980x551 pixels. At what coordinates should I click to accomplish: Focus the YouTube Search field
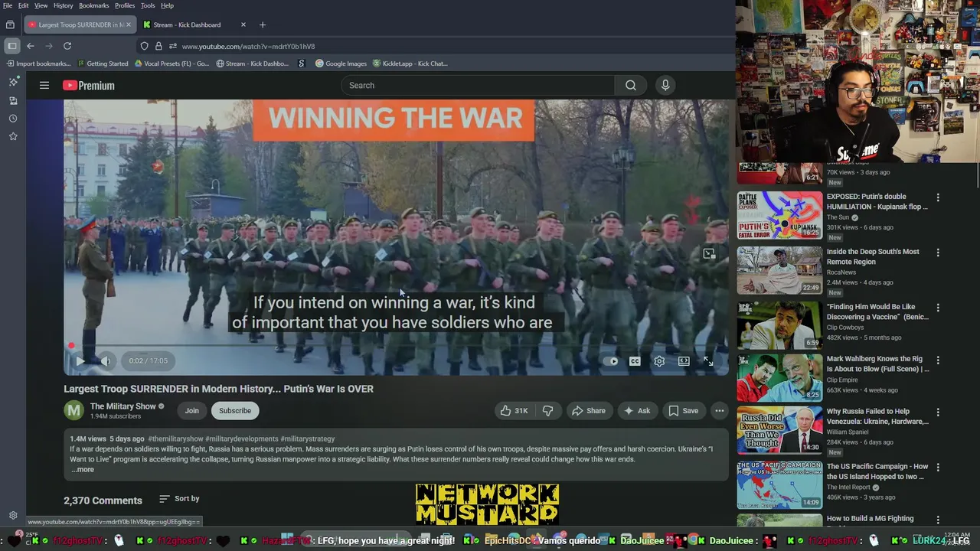coord(478,85)
